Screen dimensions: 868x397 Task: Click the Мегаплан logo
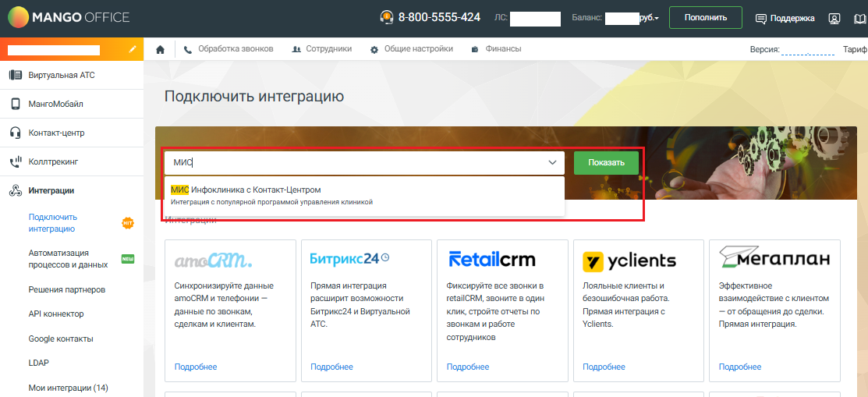(774, 257)
